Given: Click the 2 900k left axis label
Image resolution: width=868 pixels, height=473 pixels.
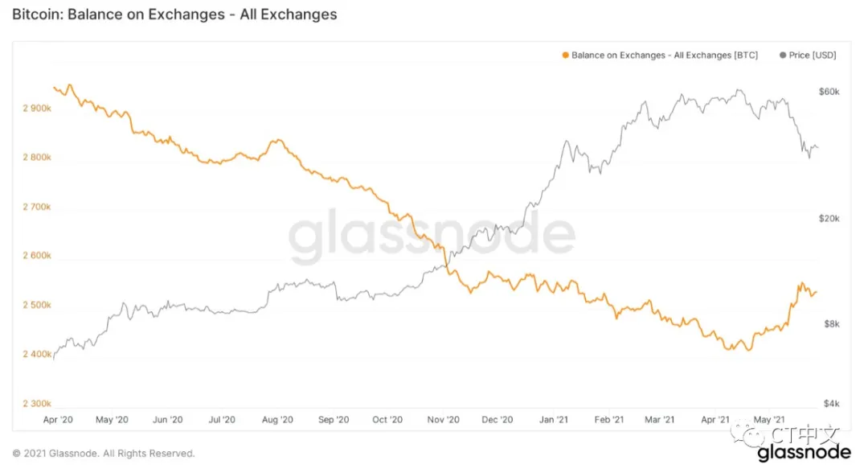Looking at the screenshot, I should (x=35, y=108).
